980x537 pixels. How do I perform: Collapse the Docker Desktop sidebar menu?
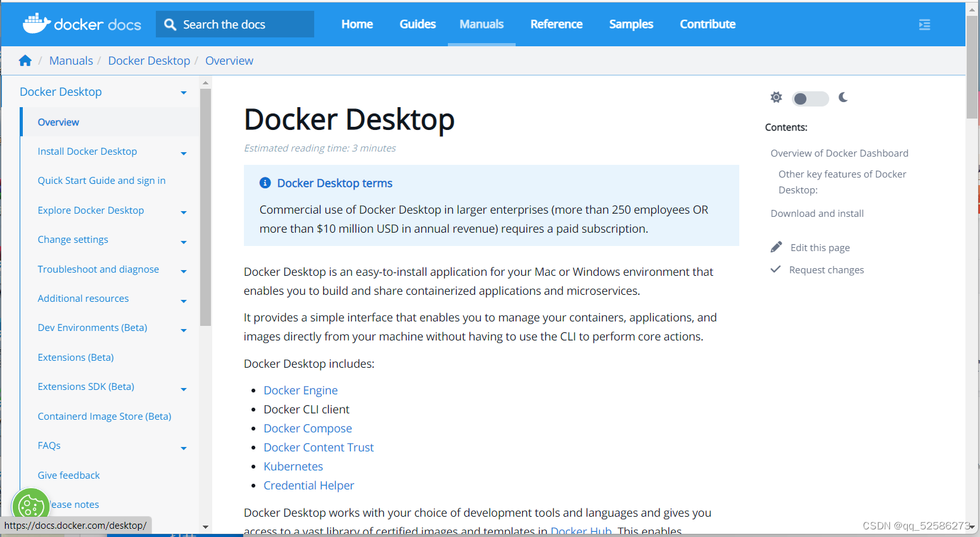(184, 92)
